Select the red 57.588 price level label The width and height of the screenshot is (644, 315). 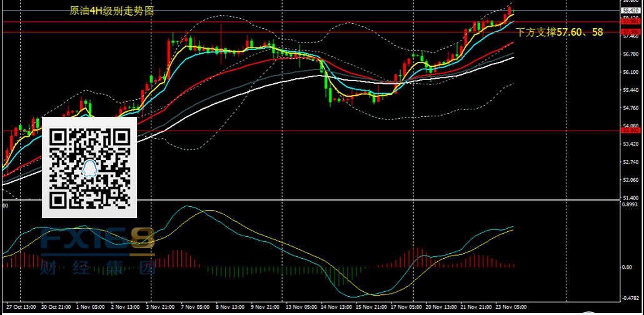(x=630, y=31)
